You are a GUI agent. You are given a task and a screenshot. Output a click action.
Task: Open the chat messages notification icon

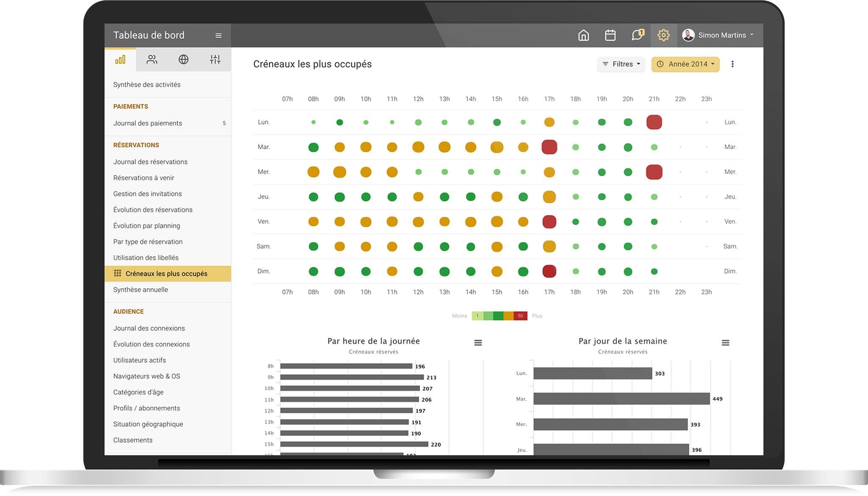[637, 35]
